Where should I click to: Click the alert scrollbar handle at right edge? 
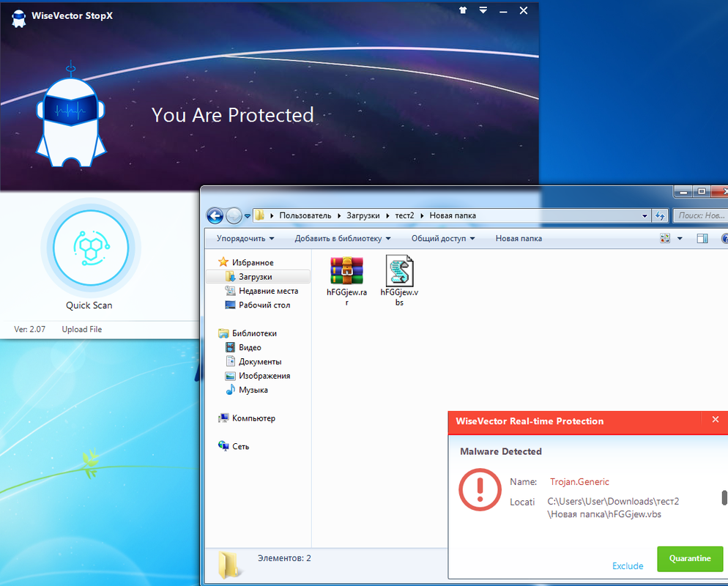point(724,497)
